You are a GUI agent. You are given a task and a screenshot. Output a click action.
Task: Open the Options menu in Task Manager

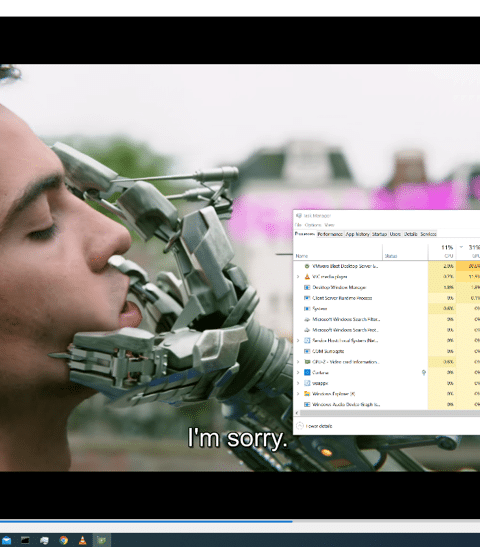[x=313, y=225]
